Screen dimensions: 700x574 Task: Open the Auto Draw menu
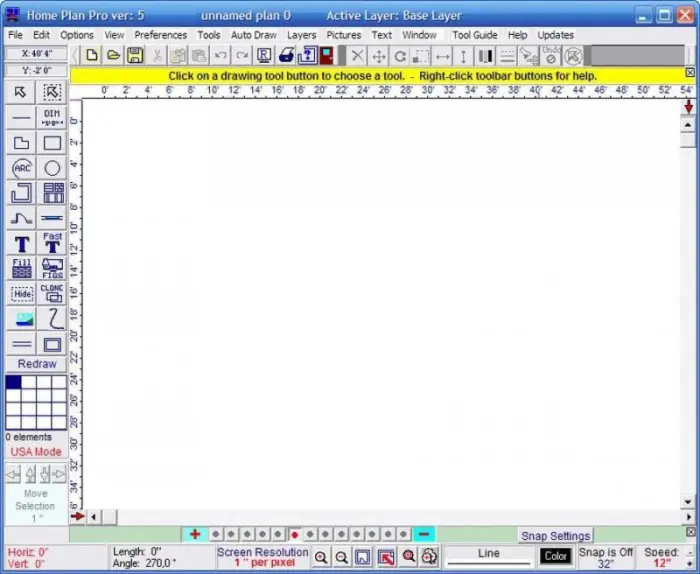(x=254, y=35)
